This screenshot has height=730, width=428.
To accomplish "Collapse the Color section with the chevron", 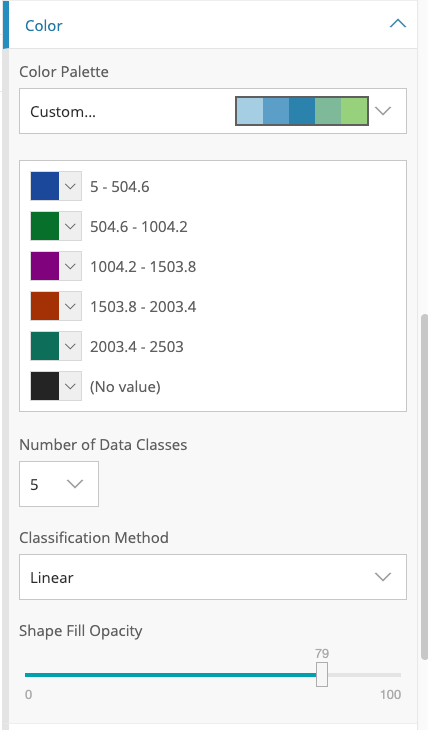I will [398, 24].
